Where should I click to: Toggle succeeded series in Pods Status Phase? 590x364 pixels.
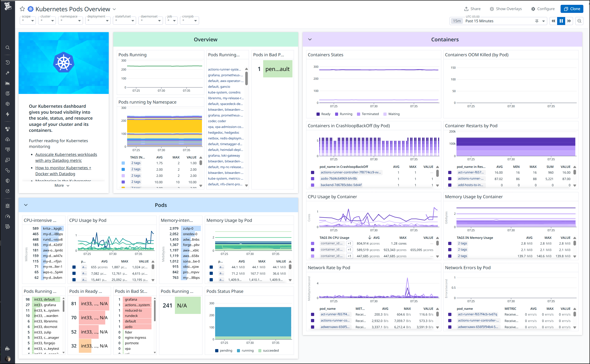[268, 350]
